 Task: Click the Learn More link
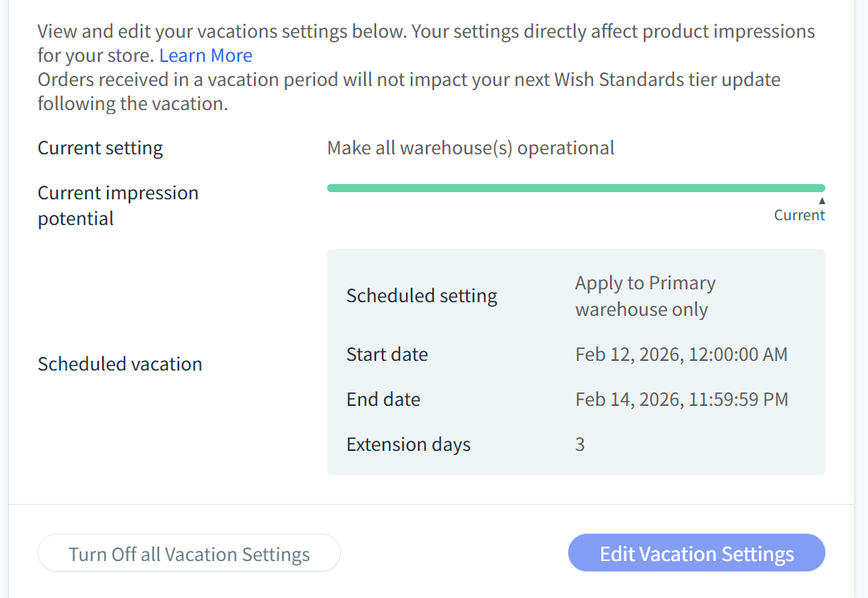(x=206, y=55)
